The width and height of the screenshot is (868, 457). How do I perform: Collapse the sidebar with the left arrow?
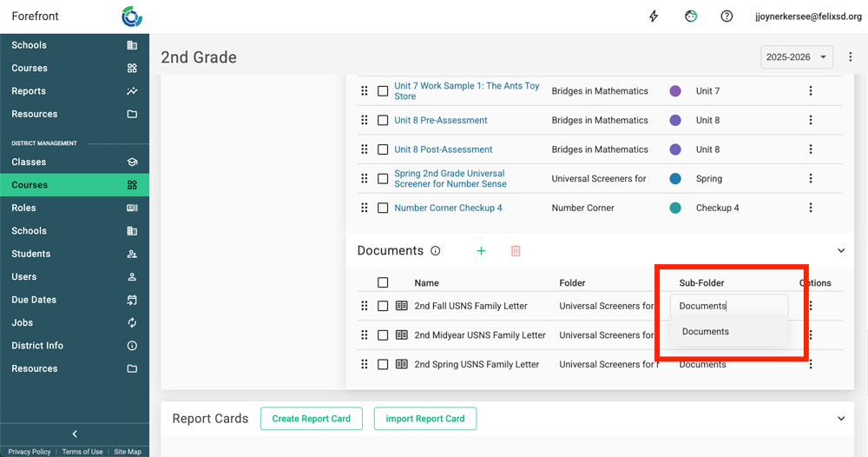[75, 434]
